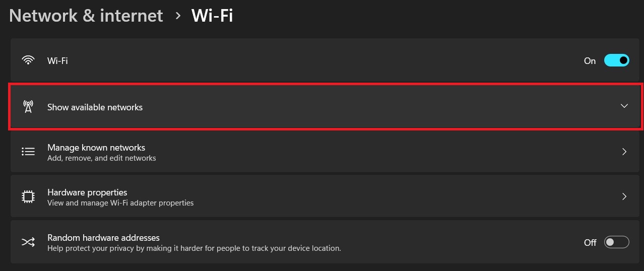Open the Manage known networks row label
644x271 pixels.
[x=96, y=148]
